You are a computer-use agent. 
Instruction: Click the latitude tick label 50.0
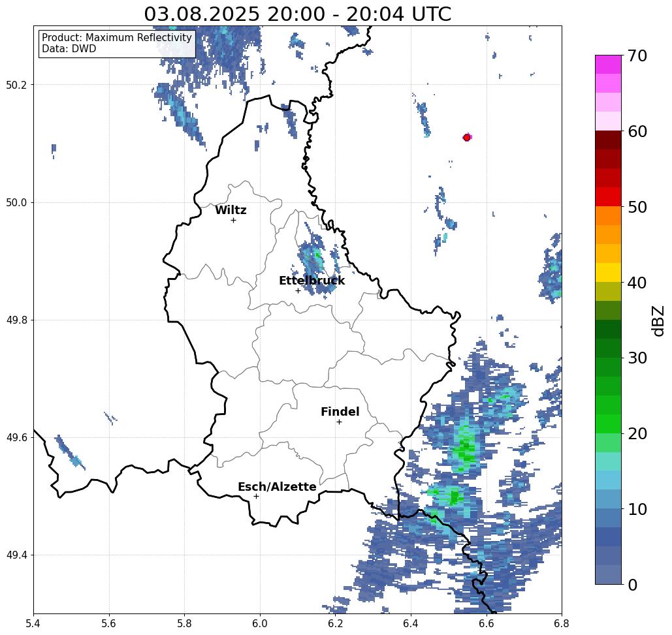pos(16,202)
